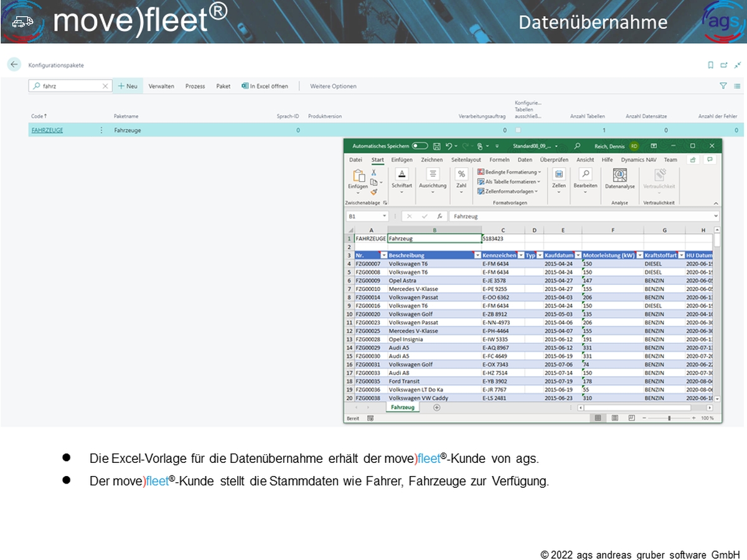The width and height of the screenshot is (747, 560).
Task: Click the fx insert function icon
Action: [439, 217]
